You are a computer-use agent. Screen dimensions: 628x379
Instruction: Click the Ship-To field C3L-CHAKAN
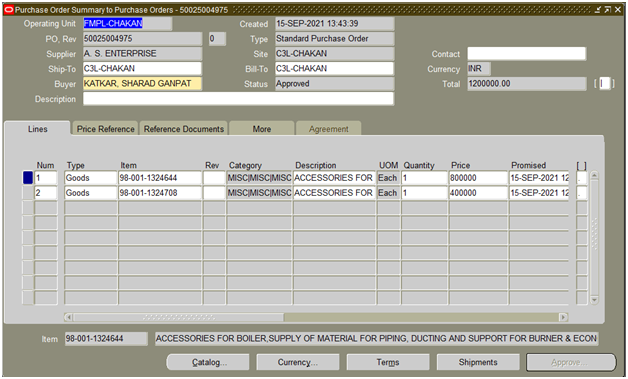tap(142, 69)
